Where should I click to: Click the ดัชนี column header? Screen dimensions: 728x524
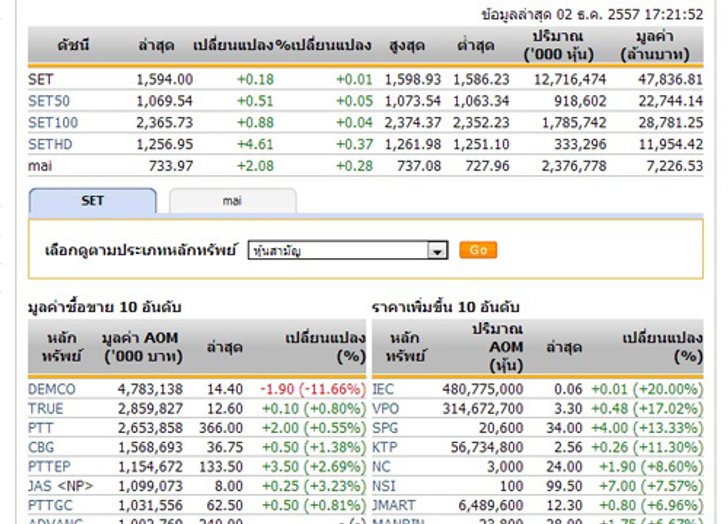(73, 45)
